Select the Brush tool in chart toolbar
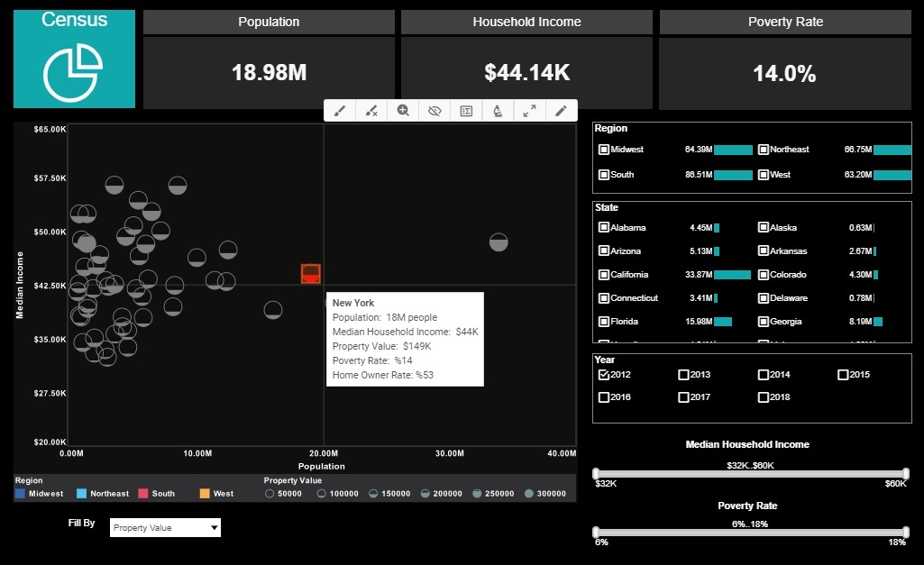Screen dimensions: 924x565 coord(340,111)
